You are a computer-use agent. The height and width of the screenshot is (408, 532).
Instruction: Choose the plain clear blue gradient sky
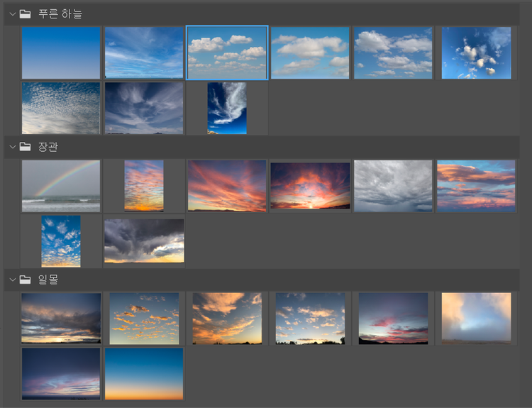pyautogui.click(x=61, y=53)
